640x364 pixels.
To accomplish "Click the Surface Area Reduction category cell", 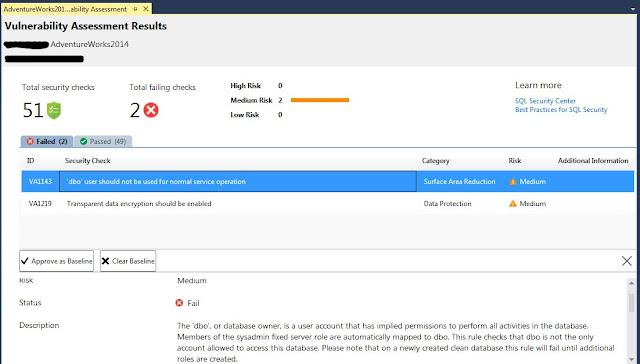I will 459,182.
